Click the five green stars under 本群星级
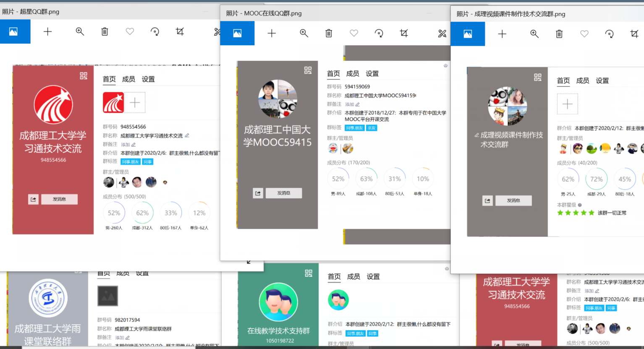Viewport: 644px width, 349px height. point(576,213)
